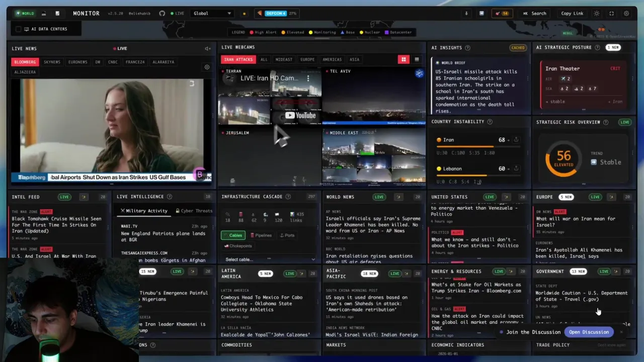The width and height of the screenshot is (644, 362).
Task: Toggle Pipelines infrastructure filter
Action: [x=261, y=235]
